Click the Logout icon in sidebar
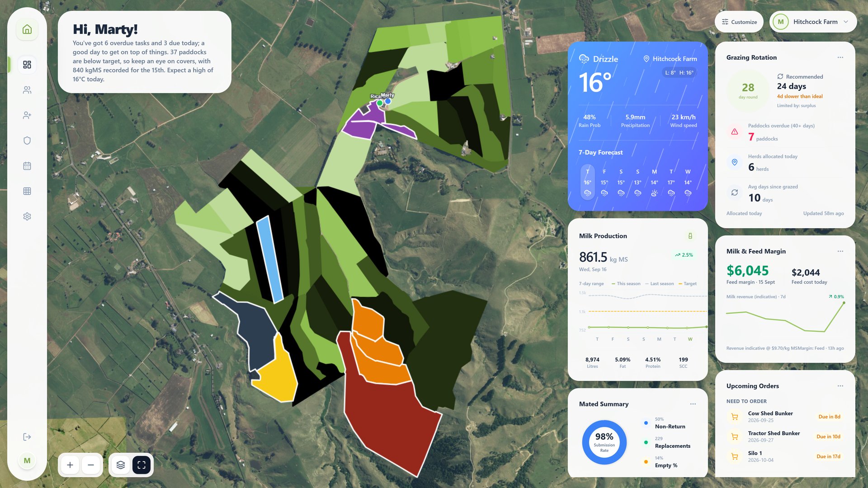Image resolution: width=868 pixels, height=488 pixels. [27, 437]
